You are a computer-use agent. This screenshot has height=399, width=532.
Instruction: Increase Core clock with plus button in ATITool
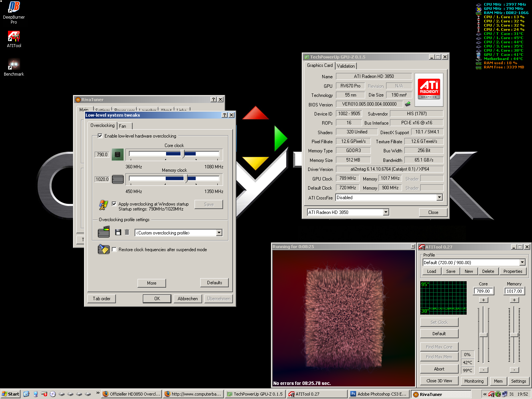click(483, 300)
